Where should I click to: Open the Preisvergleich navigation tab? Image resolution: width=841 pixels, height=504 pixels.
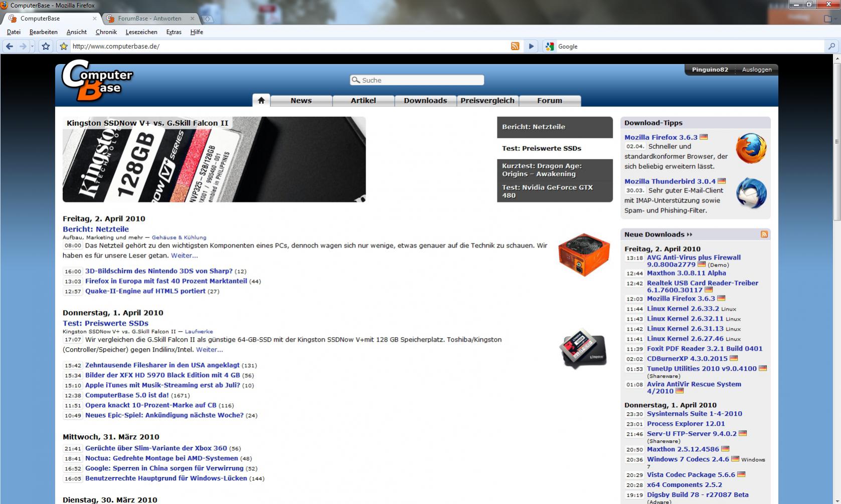click(487, 101)
